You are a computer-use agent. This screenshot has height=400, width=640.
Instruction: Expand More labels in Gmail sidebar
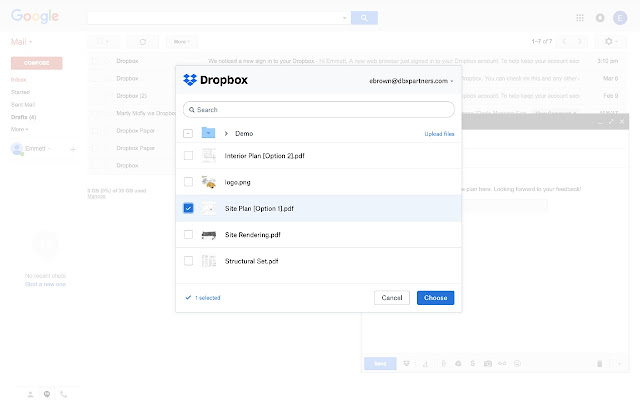19,129
